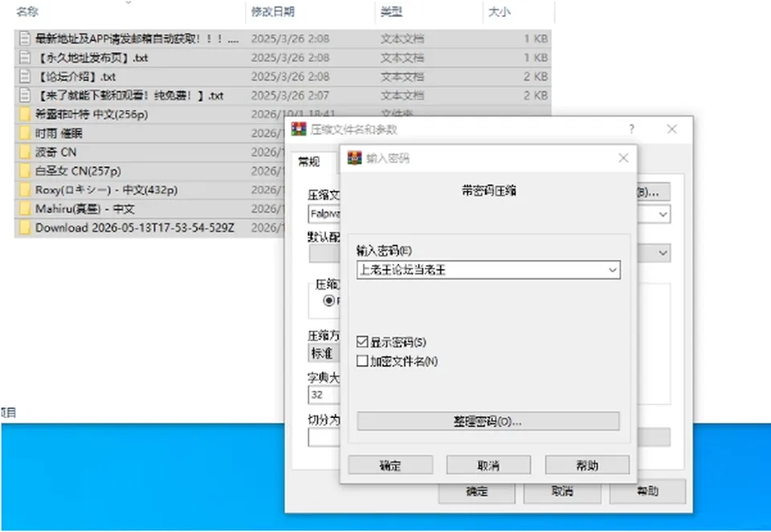The width and height of the screenshot is (771, 532).
Task: Click 帮助 at the bottom of 压缩文件名和参数
Action: [x=647, y=492]
